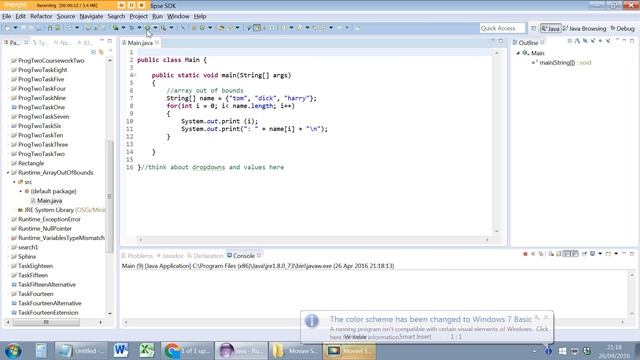
Task: Click Pin Console icon
Action: [x=584, y=254]
